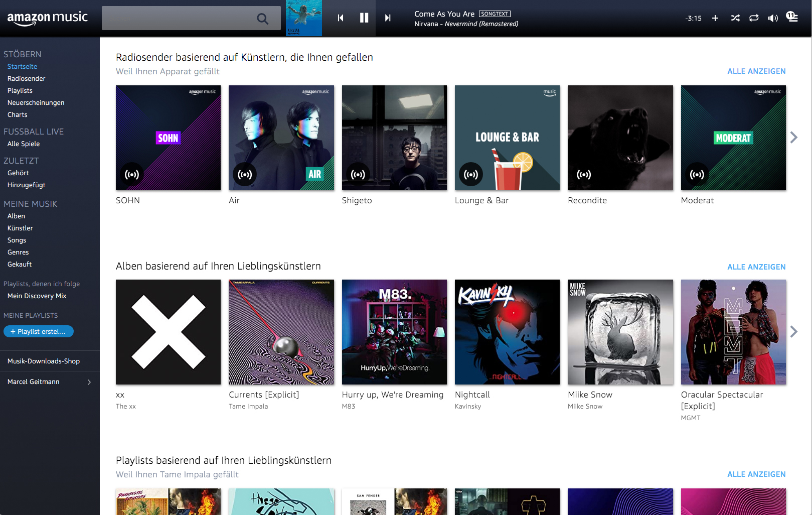Show all recommended albums via ALLE ANZEIGEN
This screenshot has height=515, width=812.
(x=756, y=267)
